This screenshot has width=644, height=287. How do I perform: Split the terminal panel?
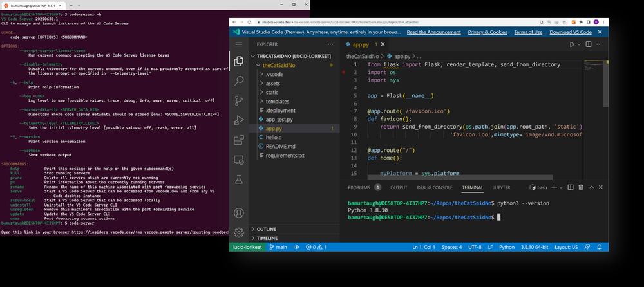coord(571,187)
